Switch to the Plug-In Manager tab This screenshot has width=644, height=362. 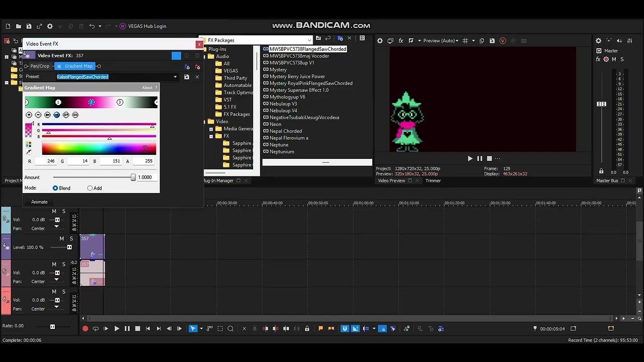[218, 180]
